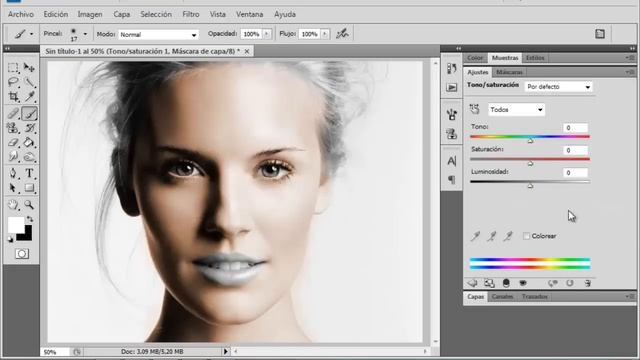Open the Ventana menu

[x=249, y=14]
